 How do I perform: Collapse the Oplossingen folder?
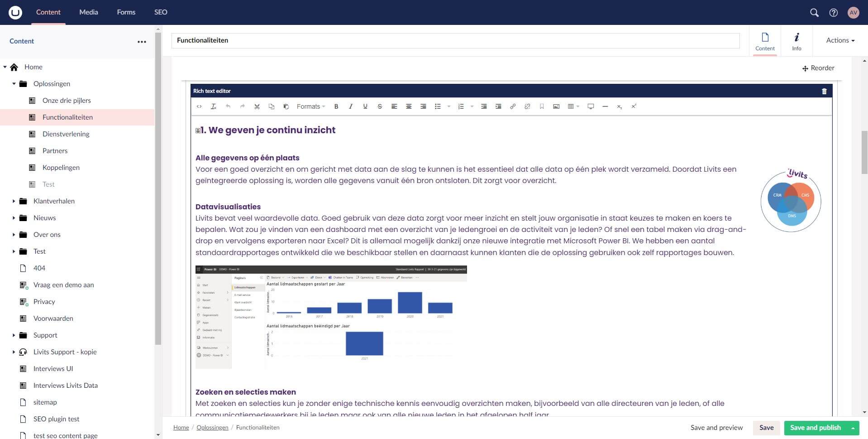tap(14, 84)
